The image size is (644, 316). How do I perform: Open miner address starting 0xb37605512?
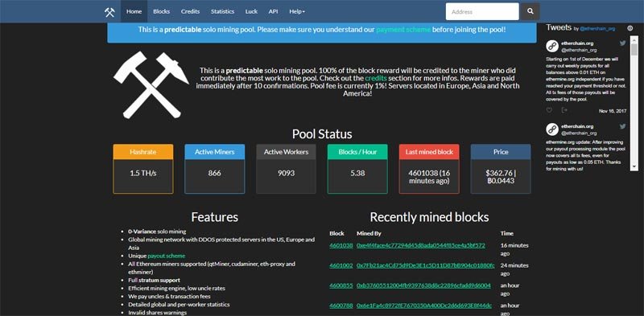point(423,285)
